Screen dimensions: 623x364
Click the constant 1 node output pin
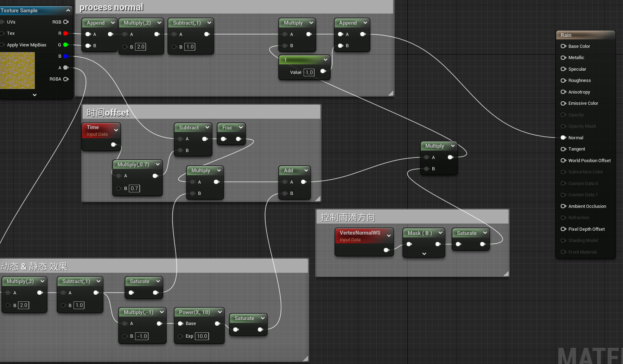[323, 71]
